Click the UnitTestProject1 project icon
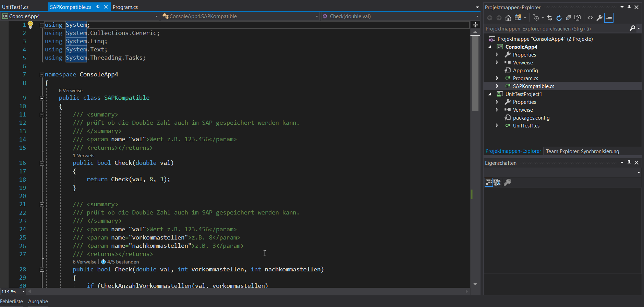 coord(500,94)
